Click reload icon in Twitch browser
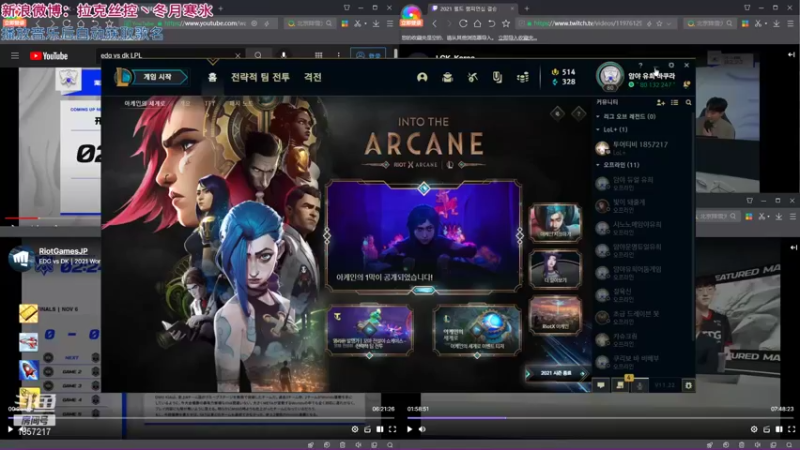The width and height of the screenshot is (800, 450). coord(463,23)
